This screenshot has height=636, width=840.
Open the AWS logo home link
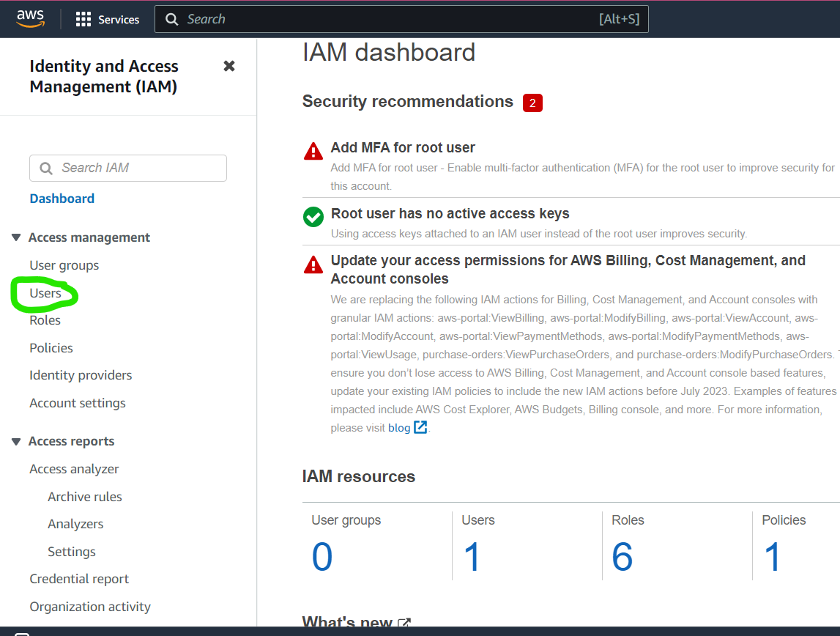[30, 19]
